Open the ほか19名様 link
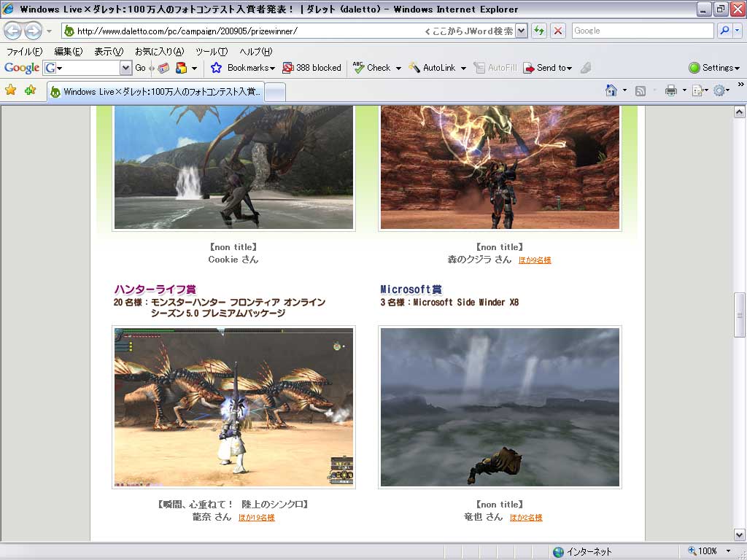The width and height of the screenshot is (747, 560). coord(256,518)
